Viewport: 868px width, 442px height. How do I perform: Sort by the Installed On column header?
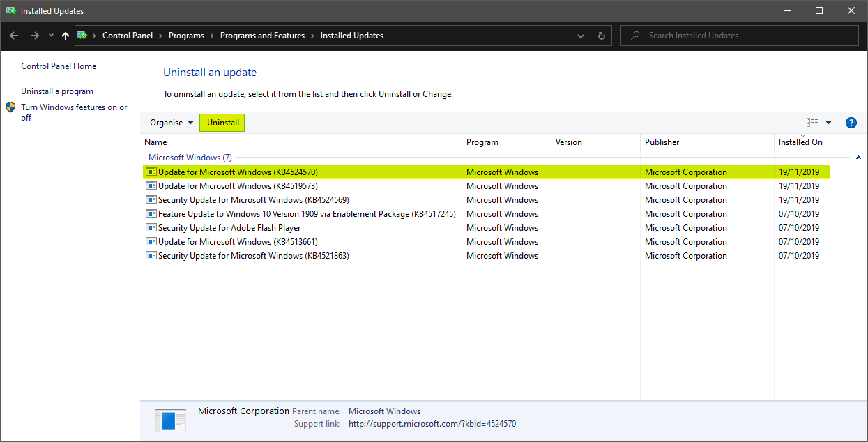802,142
